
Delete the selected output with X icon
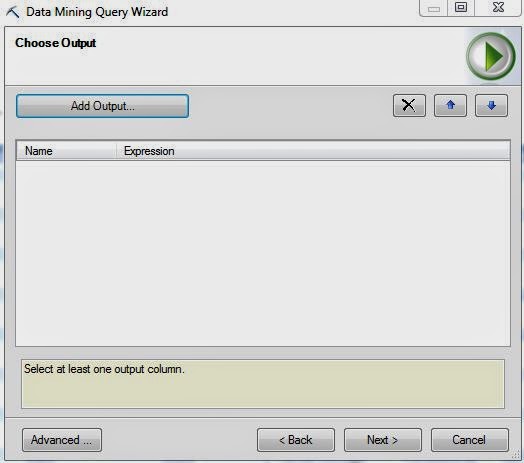[409, 106]
